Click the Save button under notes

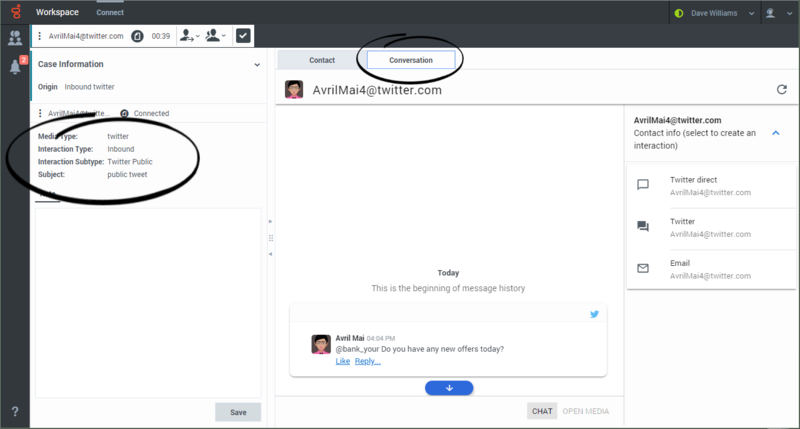238,412
